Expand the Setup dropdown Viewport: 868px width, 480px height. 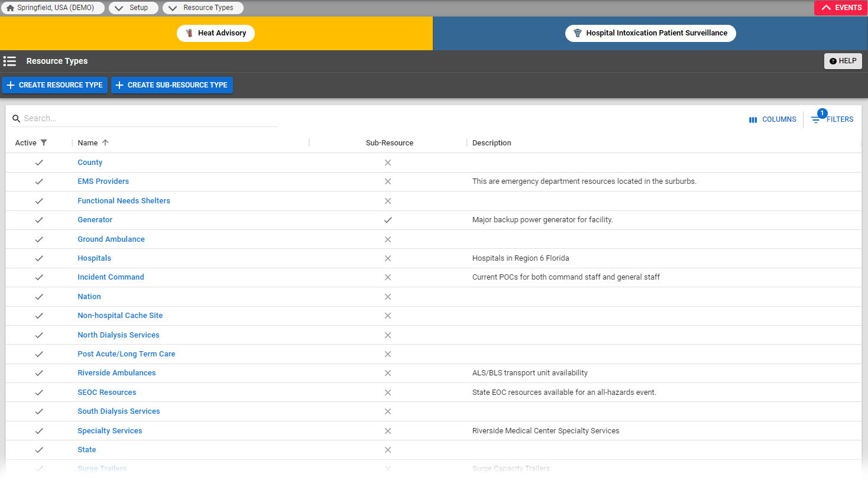pyautogui.click(x=133, y=8)
